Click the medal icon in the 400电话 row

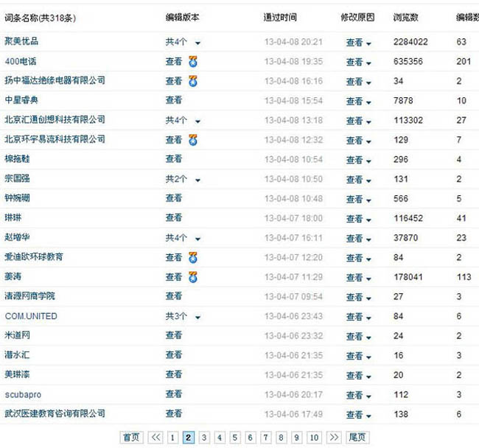[193, 62]
